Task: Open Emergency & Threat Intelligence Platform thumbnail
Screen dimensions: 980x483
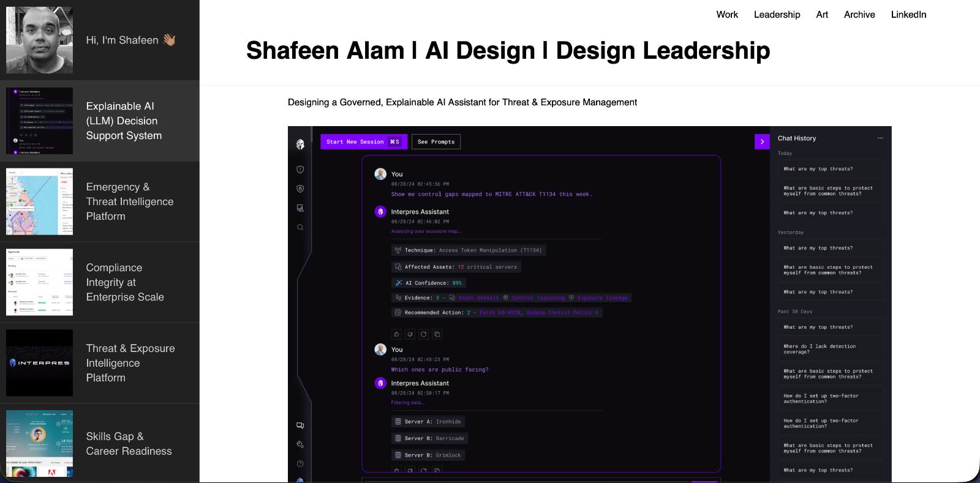Action: [x=39, y=201]
